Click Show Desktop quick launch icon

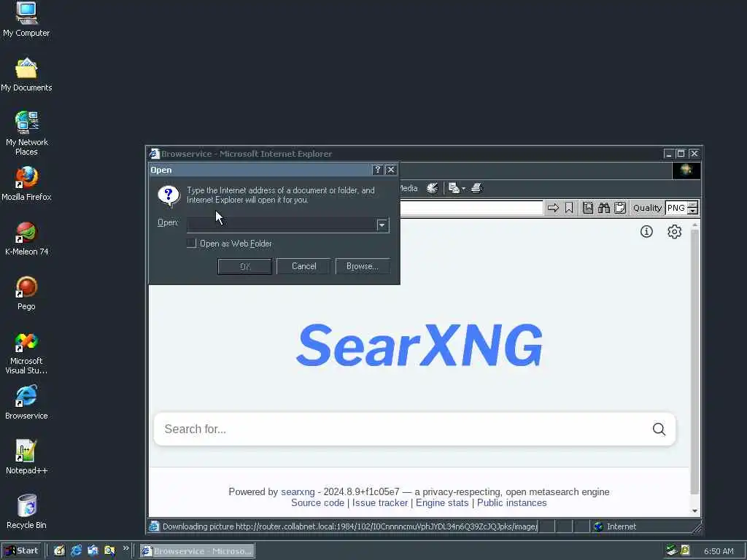(x=59, y=551)
